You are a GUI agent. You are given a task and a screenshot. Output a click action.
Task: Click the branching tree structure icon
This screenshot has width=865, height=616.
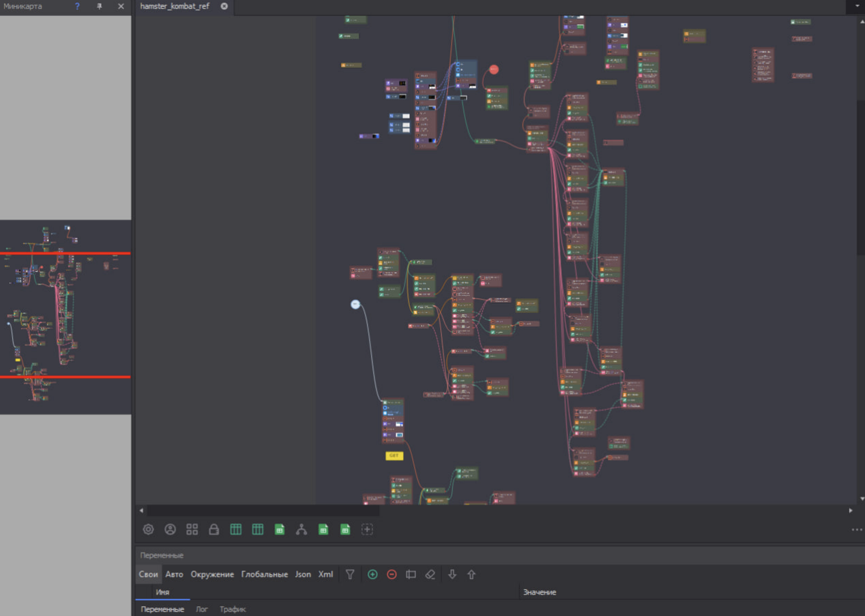[301, 529]
